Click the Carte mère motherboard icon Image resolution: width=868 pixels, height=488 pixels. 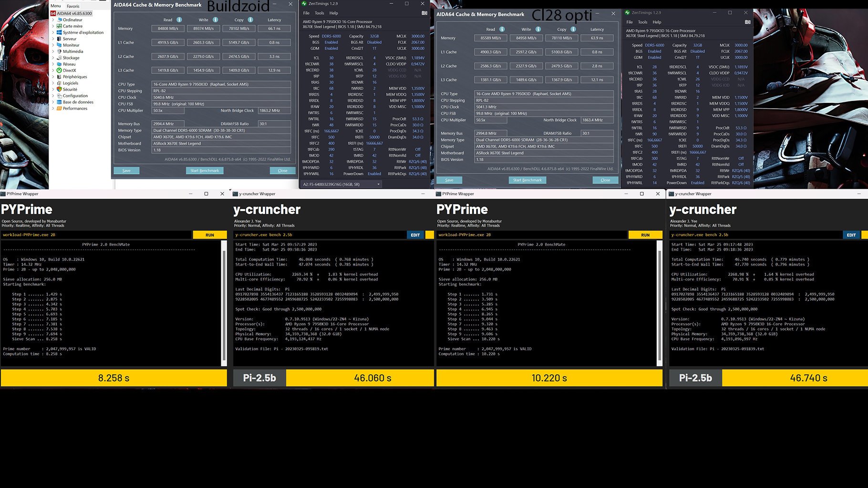coord(59,26)
